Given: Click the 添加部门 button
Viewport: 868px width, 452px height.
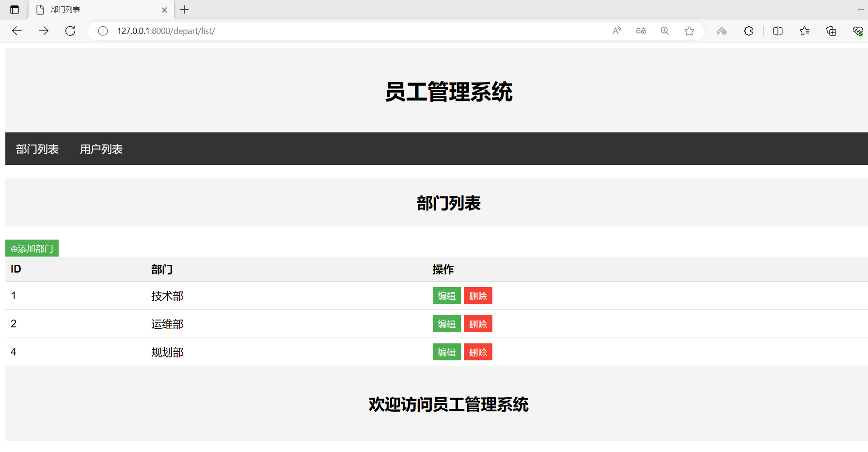Looking at the screenshot, I should point(32,248).
